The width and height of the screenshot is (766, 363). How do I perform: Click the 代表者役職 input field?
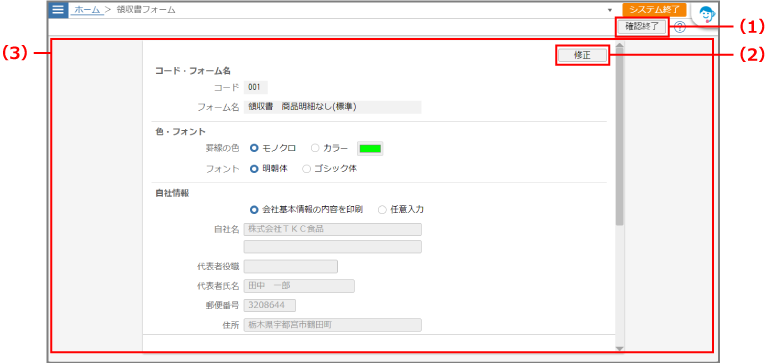point(291,266)
